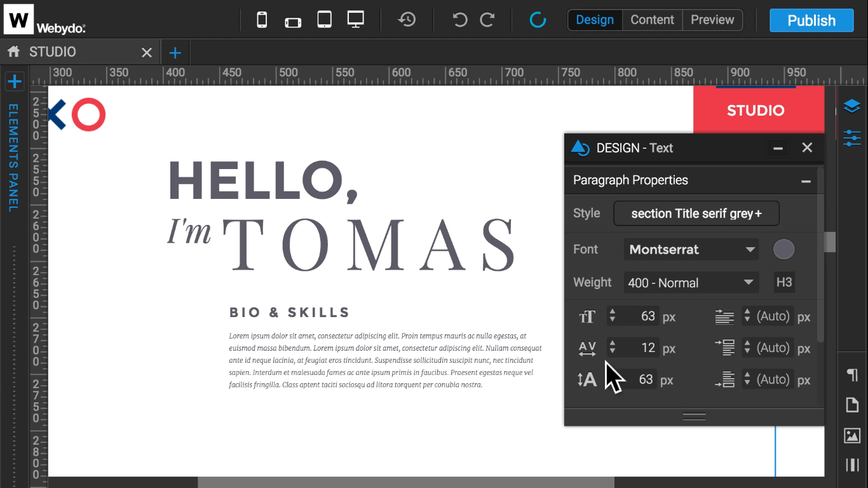This screenshot has width=868, height=488.
Task: Switch to Design mode
Action: [595, 20]
